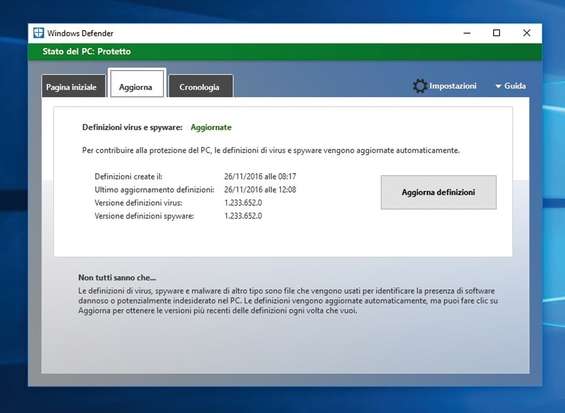
Task: Open Impostazioni via the gear icon
Action: point(420,86)
